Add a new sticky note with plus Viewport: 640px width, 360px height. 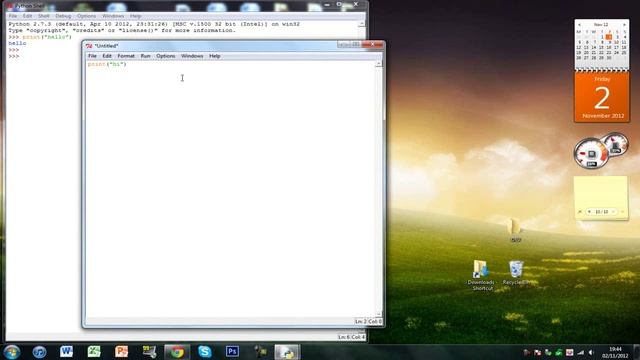click(623, 212)
